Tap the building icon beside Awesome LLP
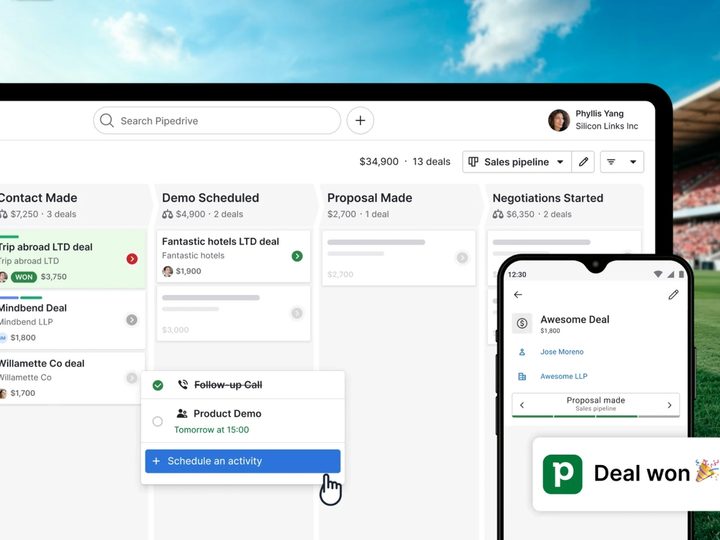Screen dimensions: 720x540 [x=522, y=377]
